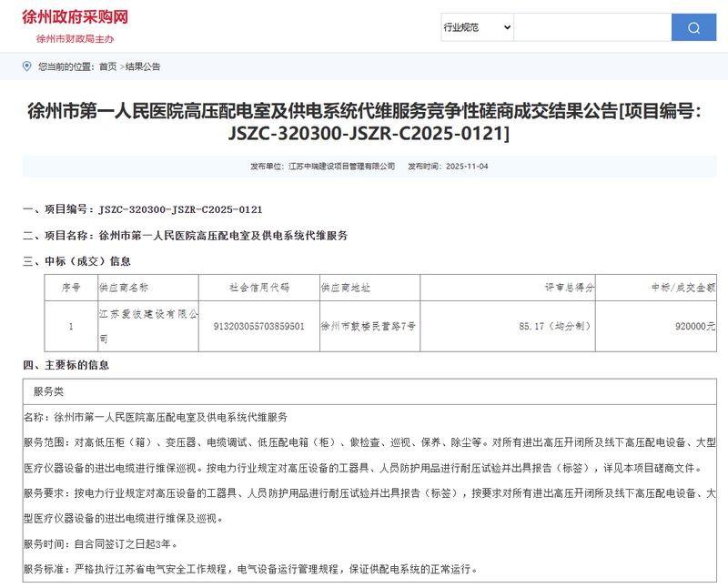
Task: Click the publish date 2025-11-04
Action: [x=467, y=167]
